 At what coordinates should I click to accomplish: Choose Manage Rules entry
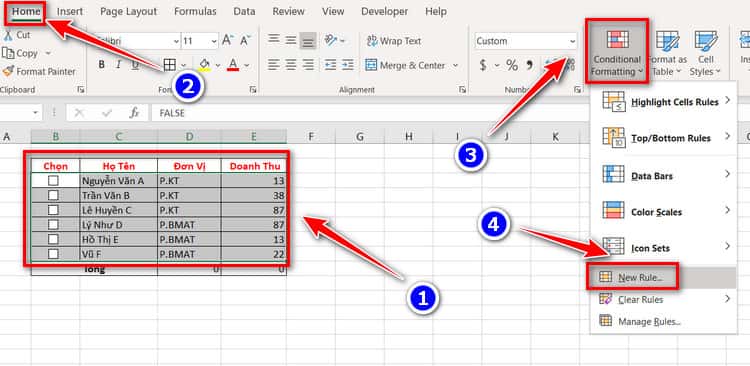pyautogui.click(x=663, y=322)
